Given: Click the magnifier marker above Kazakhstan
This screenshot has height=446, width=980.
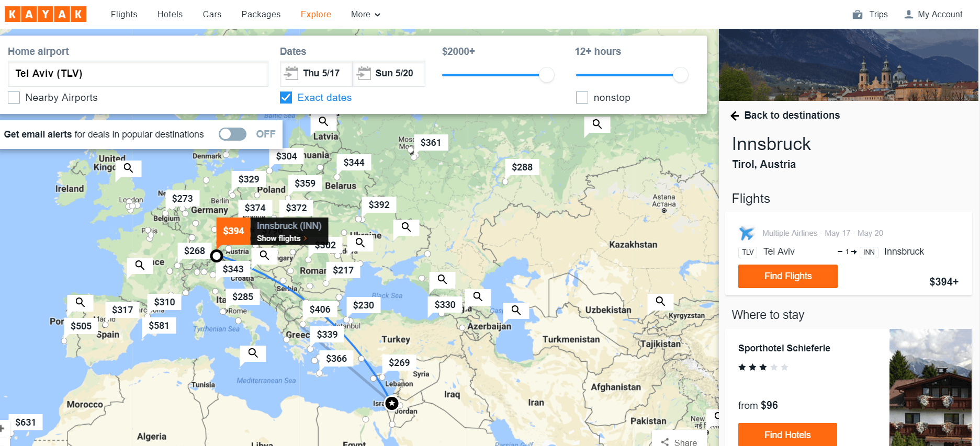Looking at the screenshot, I should click(x=597, y=124).
